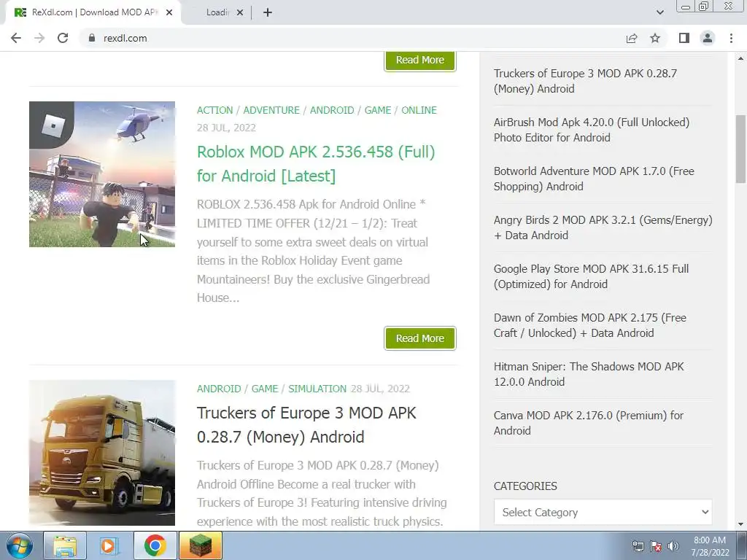Select the GAME category on Roblox post

pyautogui.click(x=378, y=110)
